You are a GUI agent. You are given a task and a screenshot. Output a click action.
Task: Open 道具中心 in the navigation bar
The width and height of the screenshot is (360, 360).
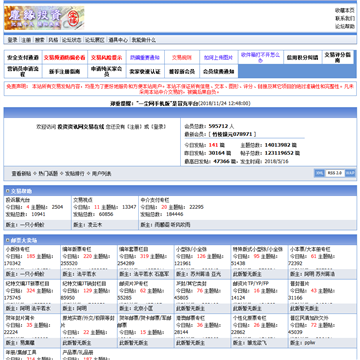118,40
